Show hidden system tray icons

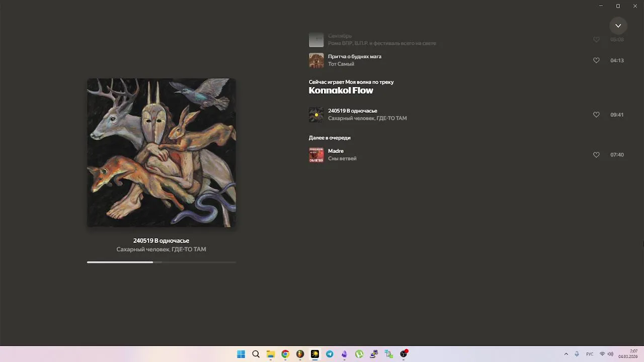click(566, 354)
